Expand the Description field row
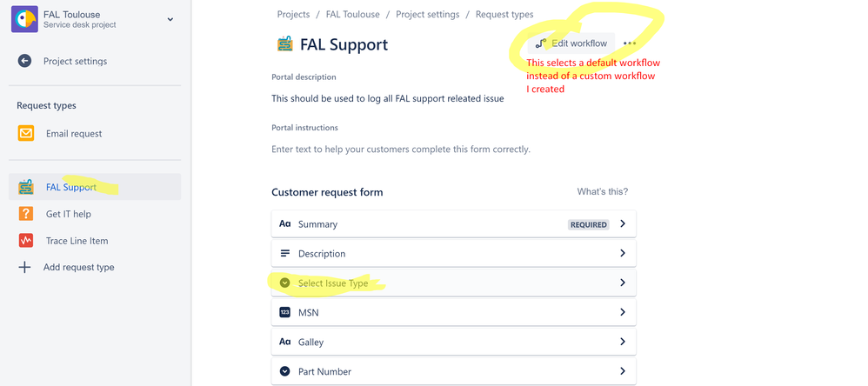This screenshot has width=868, height=386. tap(453, 253)
